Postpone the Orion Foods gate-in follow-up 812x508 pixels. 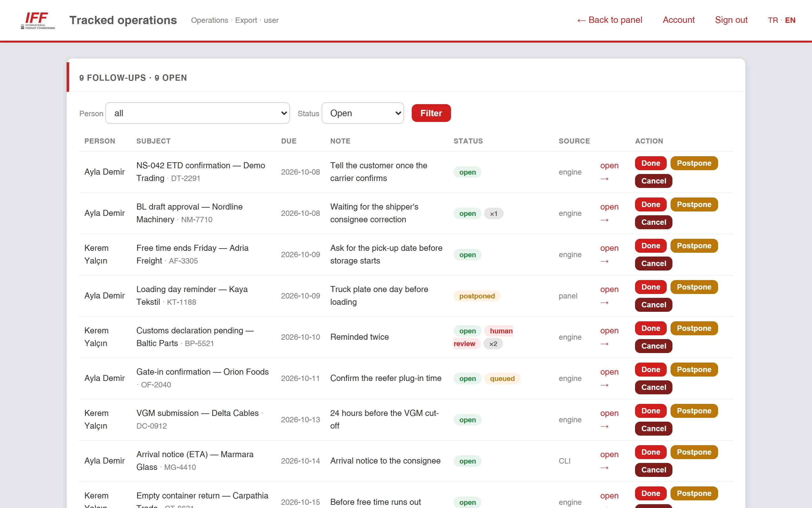point(694,370)
